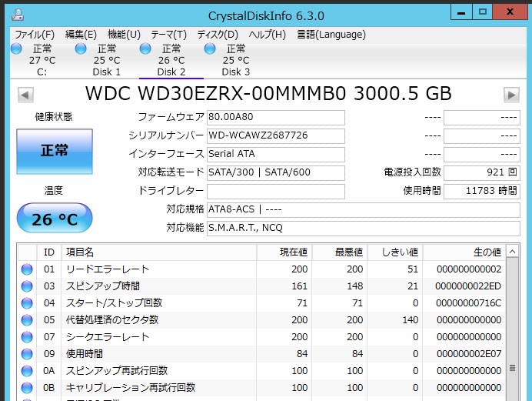Click status orb for 09 使用時間 row

pyautogui.click(x=27, y=354)
